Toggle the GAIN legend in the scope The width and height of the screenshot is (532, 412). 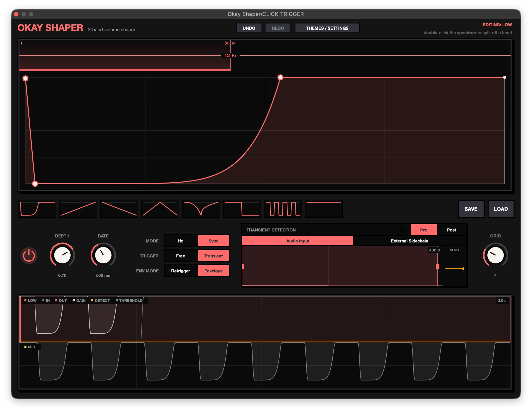click(x=79, y=300)
